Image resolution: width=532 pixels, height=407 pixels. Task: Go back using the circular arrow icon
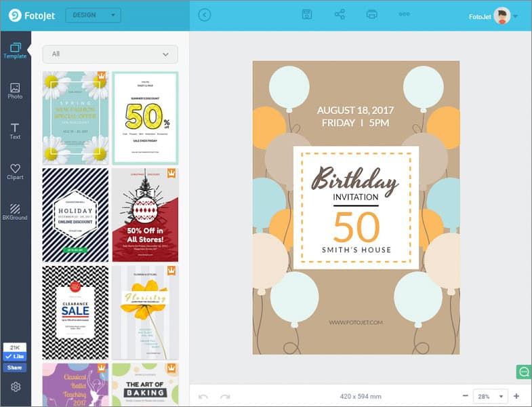tap(205, 15)
